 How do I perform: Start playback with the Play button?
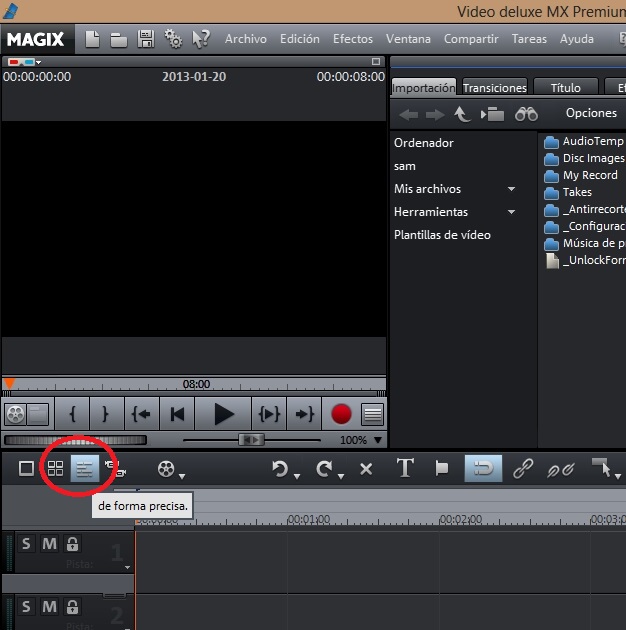tap(223, 414)
